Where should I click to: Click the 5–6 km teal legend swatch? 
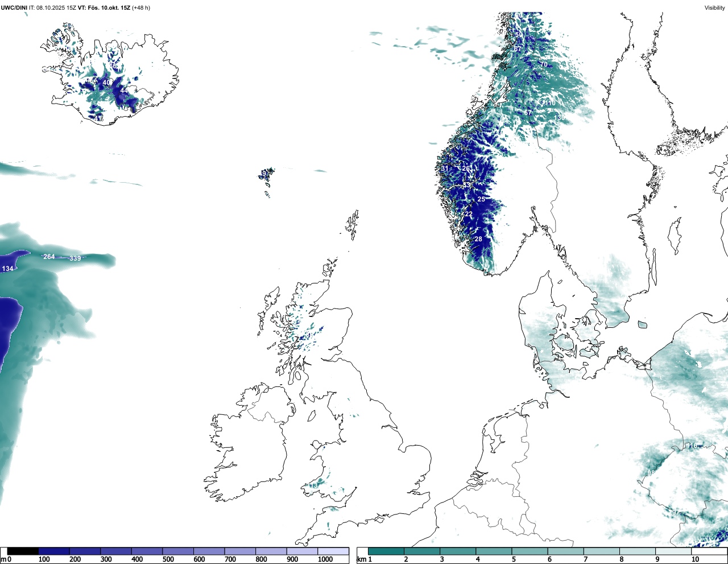(530, 551)
